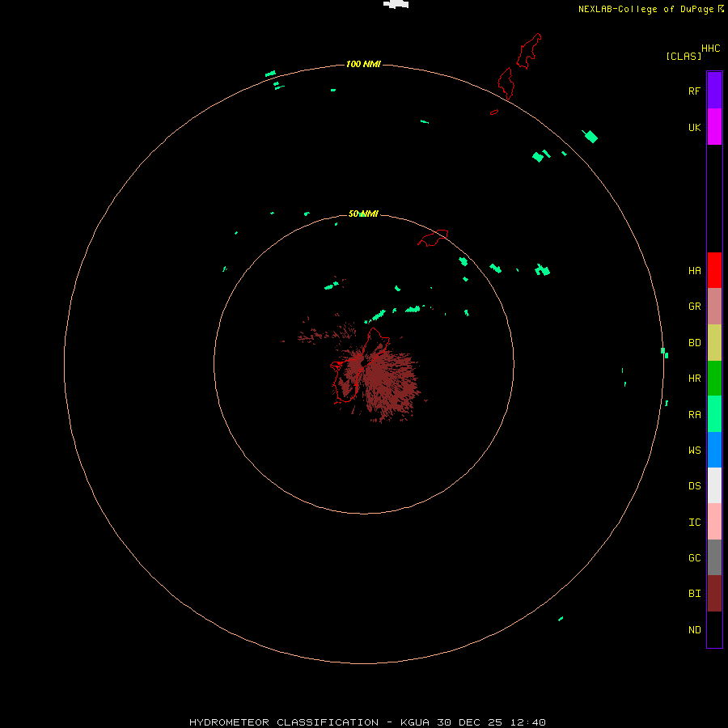Viewport: 728px width, 728px height.
Task: Click the KGUA station identifier
Action: (415, 722)
